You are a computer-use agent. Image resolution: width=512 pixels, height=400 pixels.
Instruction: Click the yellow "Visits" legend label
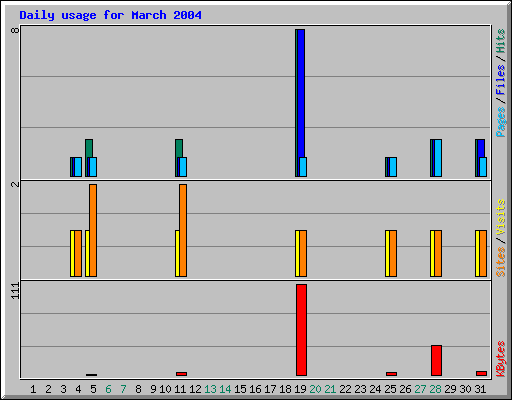tap(500, 217)
